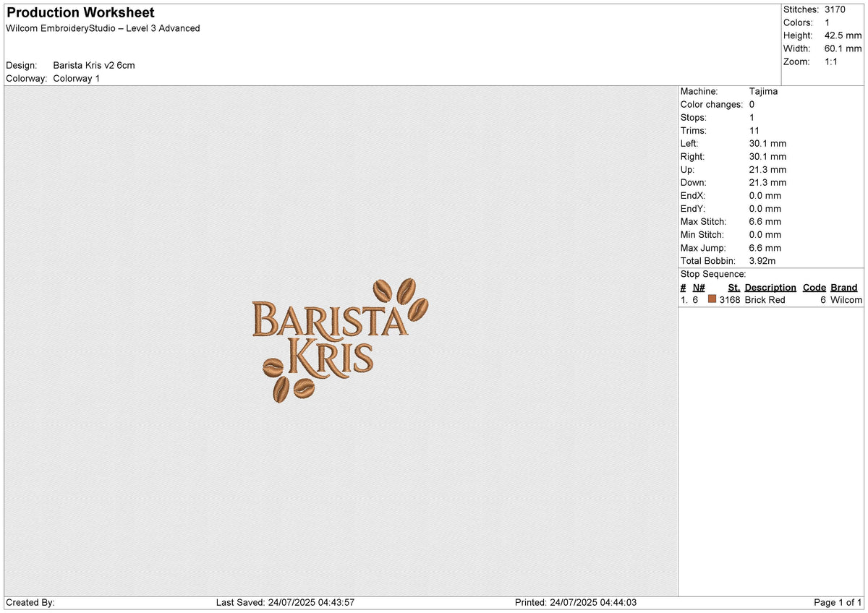Click the Zoom value 1:1
This screenshot has width=868, height=613.
833,61
